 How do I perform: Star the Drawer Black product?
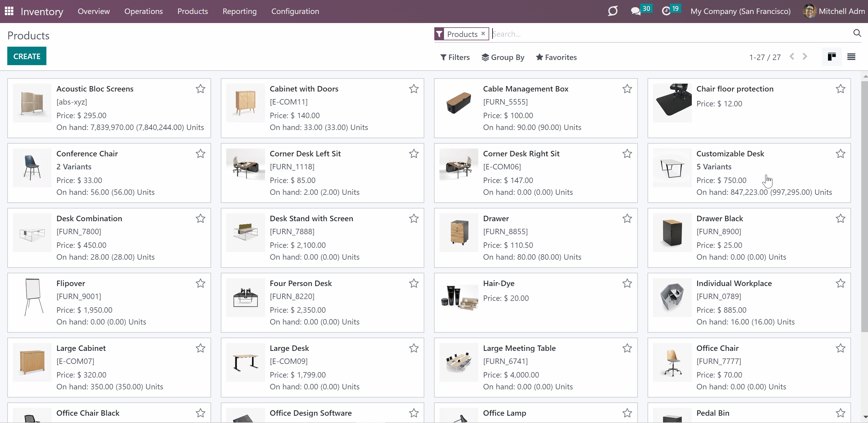(840, 218)
